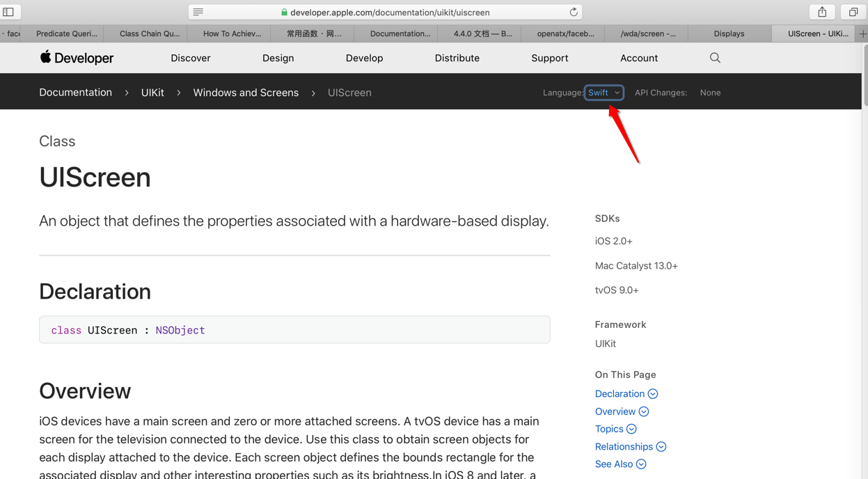
Task: Switch to the Displays tab
Action: coord(729,33)
